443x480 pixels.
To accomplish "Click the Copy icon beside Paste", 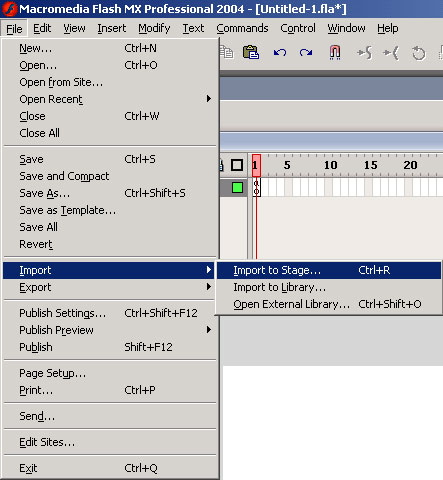I will click(x=227, y=53).
